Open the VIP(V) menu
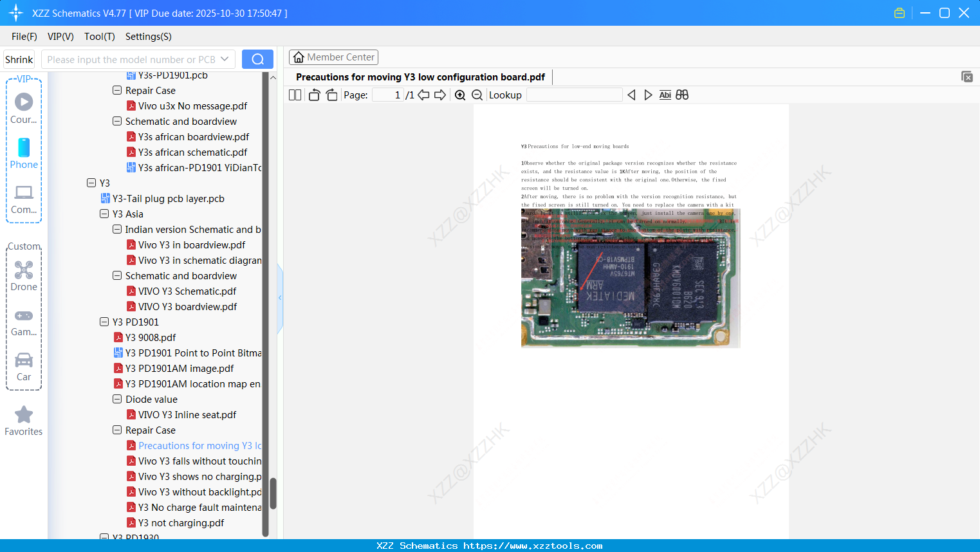This screenshot has height=552, width=980. coord(60,37)
